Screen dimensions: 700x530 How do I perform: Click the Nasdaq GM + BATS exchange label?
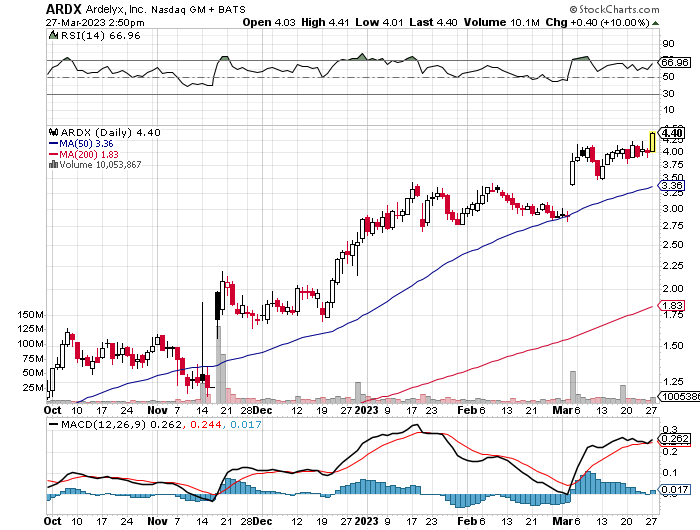(x=198, y=9)
